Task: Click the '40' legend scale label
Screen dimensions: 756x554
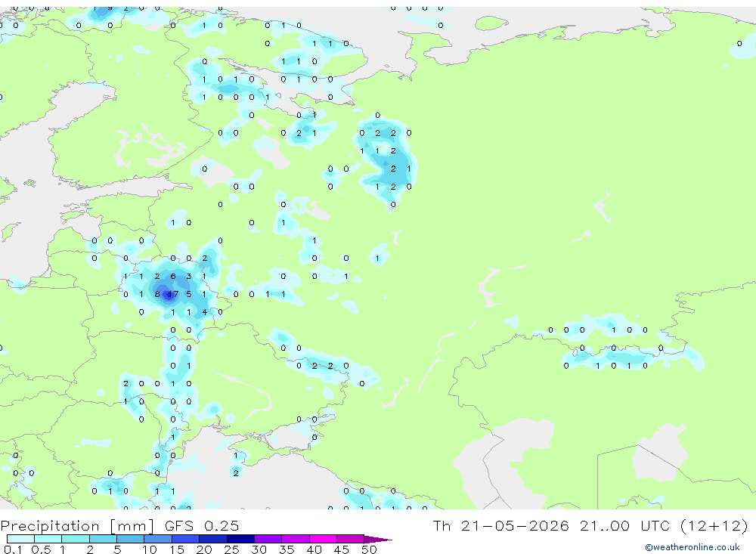Action: (x=314, y=549)
